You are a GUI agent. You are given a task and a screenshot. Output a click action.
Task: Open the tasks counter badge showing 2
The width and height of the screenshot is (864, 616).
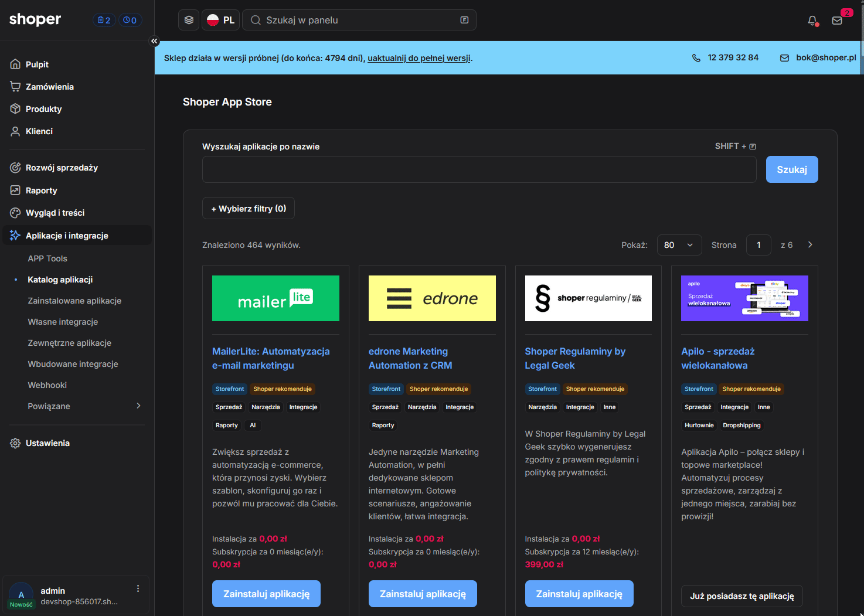click(104, 21)
